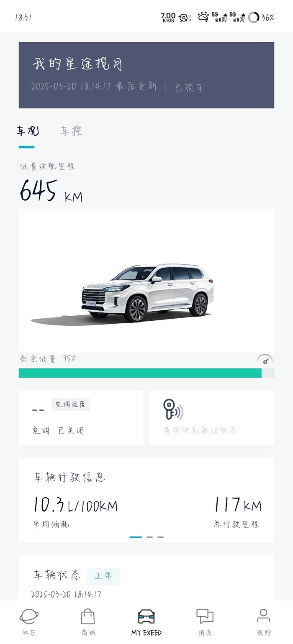The image size is (293, 644).
Task: Select the 车况 tab
Action: 28,131
